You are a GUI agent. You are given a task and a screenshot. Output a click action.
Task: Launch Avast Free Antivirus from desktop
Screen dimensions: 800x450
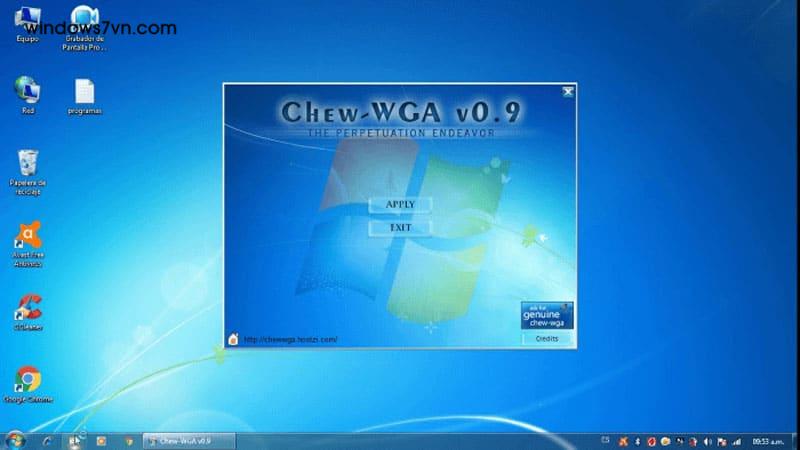[28, 238]
